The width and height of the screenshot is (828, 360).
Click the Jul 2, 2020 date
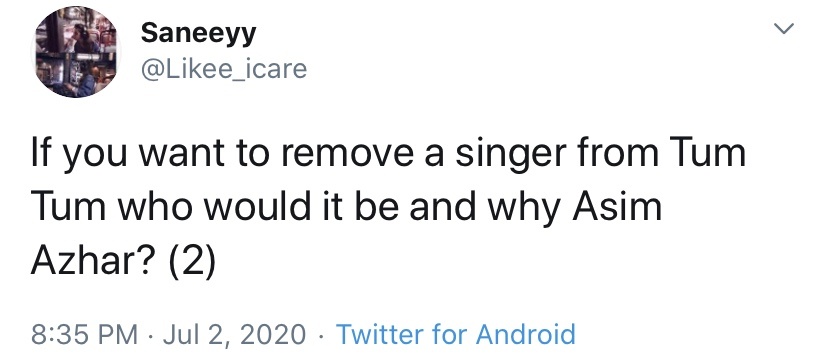[x=234, y=335]
